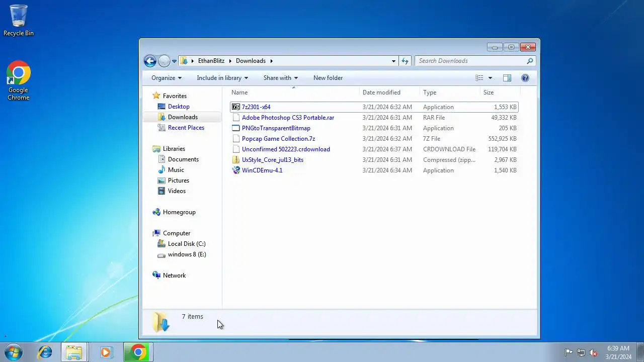Select Downloads in the navigation pane
The height and width of the screenshot is (362, 644).
tap(183, 117)
